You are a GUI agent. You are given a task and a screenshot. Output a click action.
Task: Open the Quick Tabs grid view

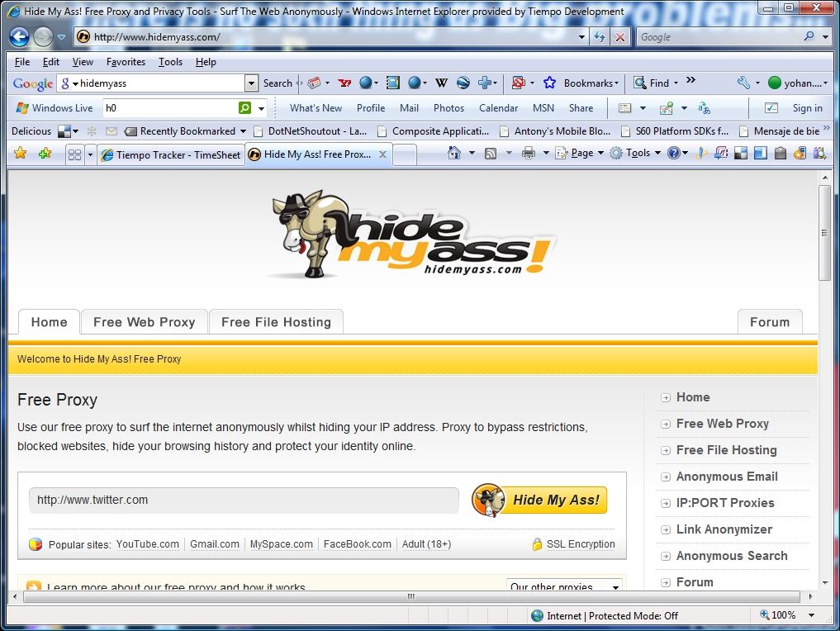(x=74, y=154)
